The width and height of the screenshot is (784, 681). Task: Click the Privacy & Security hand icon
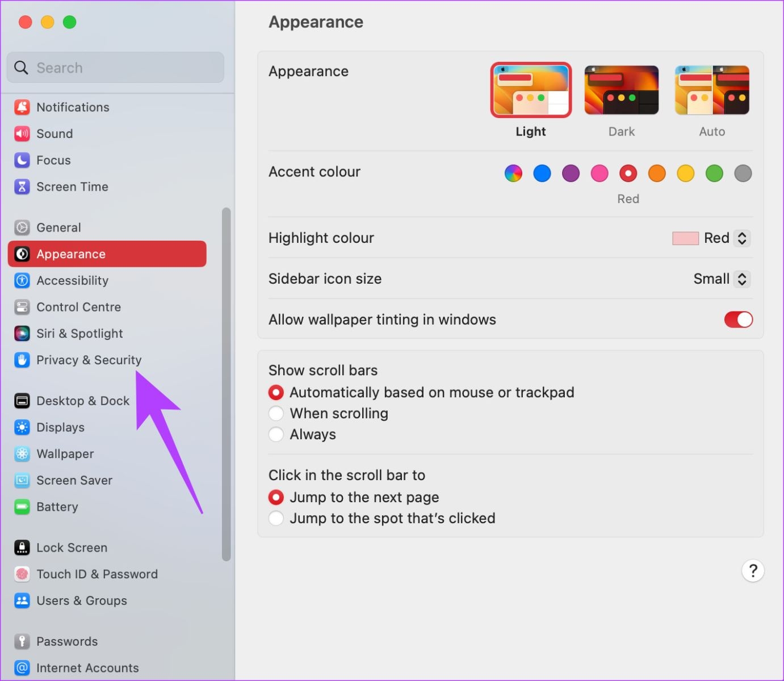click(x=22, y=360)
